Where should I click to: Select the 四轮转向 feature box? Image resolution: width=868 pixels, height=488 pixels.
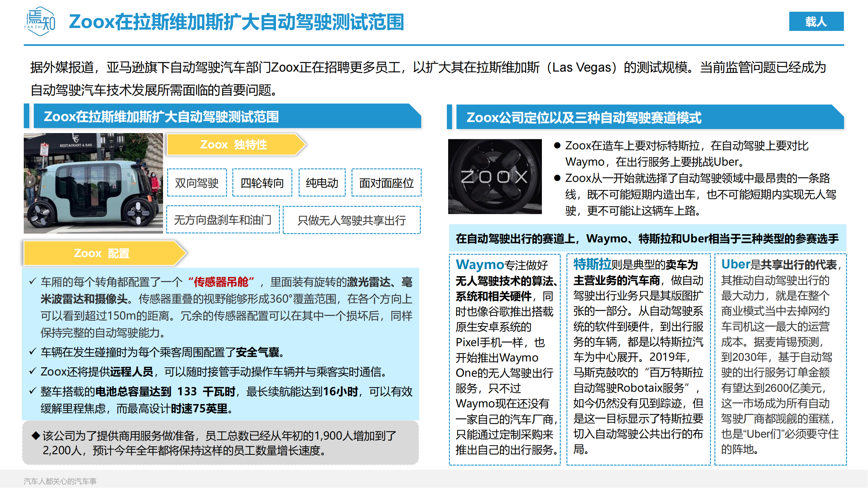tap(262, 183)
